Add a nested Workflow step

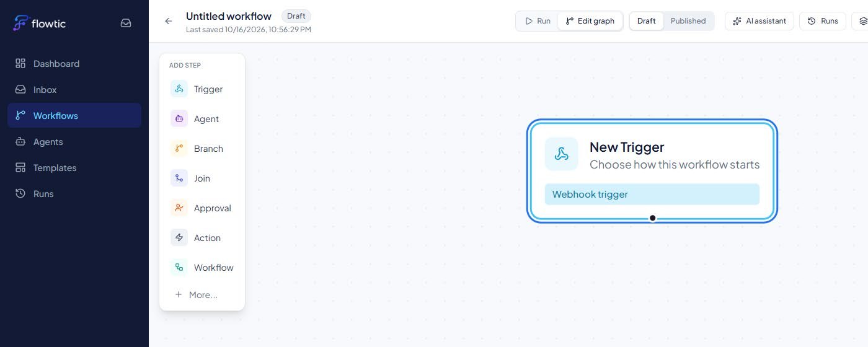click(x=202, y=268)
